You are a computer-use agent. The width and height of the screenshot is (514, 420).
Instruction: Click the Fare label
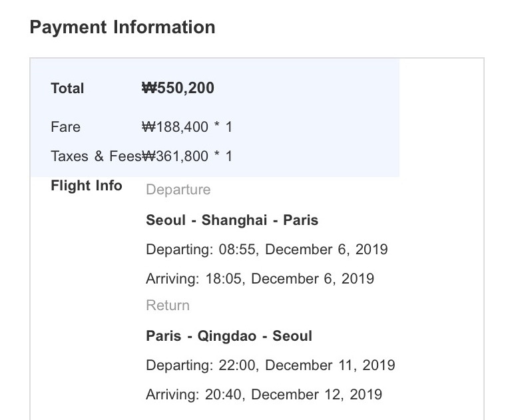[65, 127]
